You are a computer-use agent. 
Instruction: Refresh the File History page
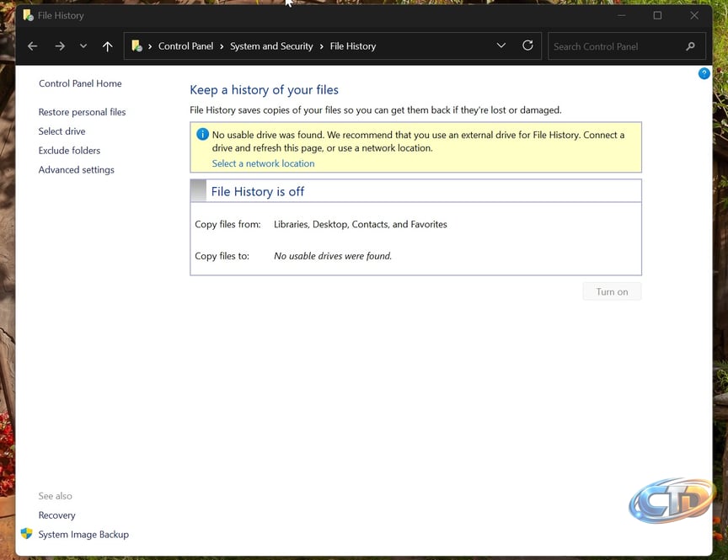pos(527,45)
